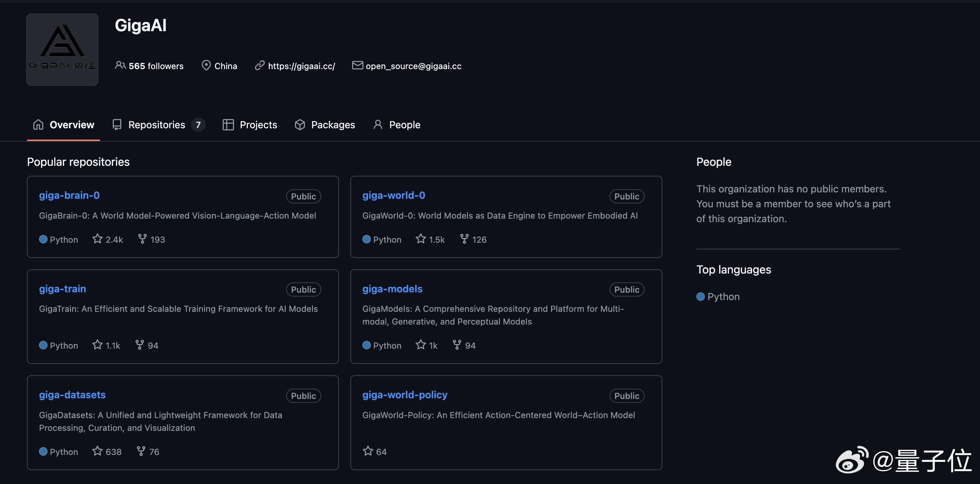Click the fork icon on giga-datasets

(141, 451)
